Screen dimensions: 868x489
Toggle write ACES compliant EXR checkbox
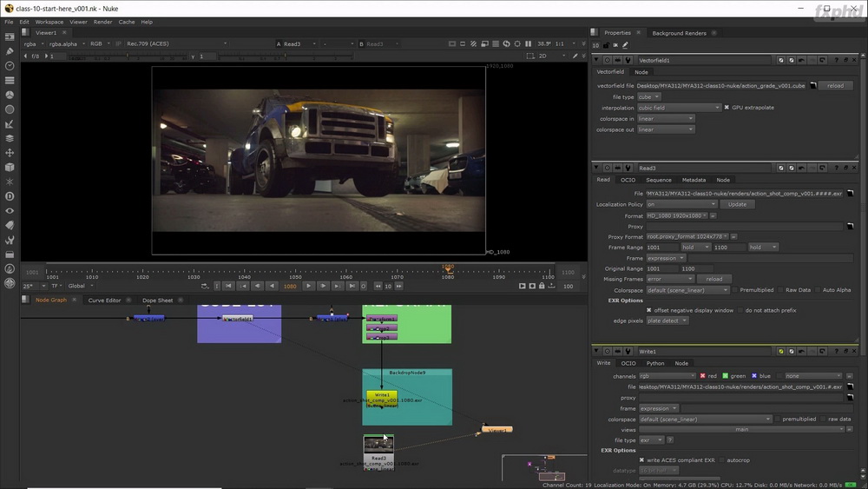tap(641, 459)
